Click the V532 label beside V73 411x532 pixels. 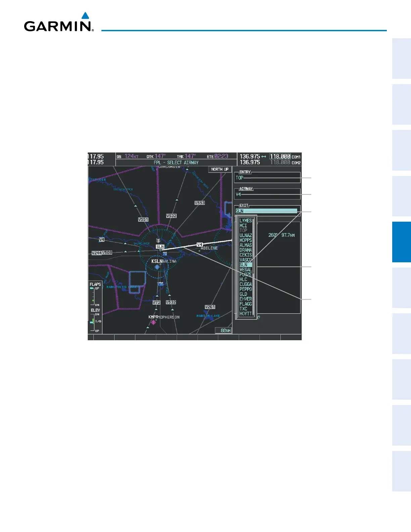coord(171,302)
